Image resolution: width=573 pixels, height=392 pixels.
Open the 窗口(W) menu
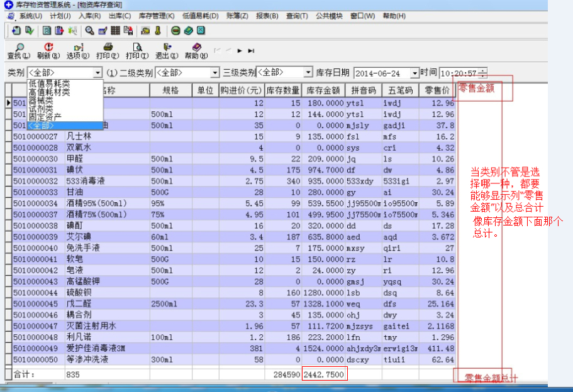coord(362,16)
